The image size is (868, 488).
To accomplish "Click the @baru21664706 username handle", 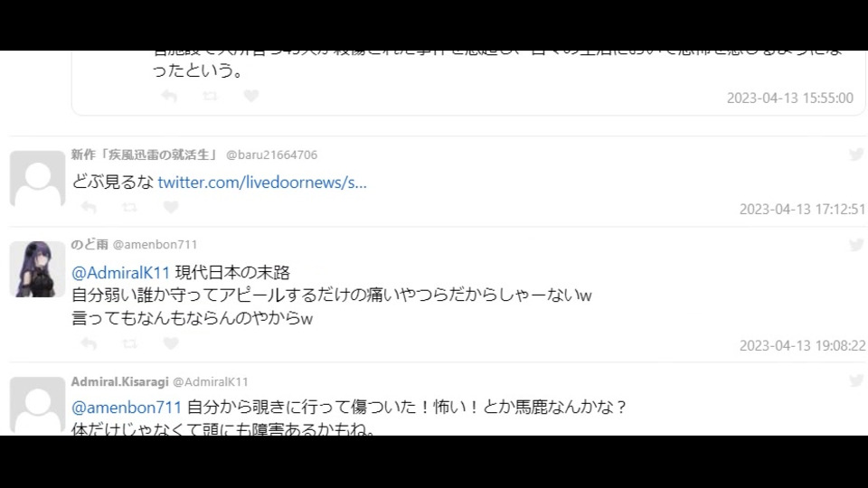I will point(272,155).
